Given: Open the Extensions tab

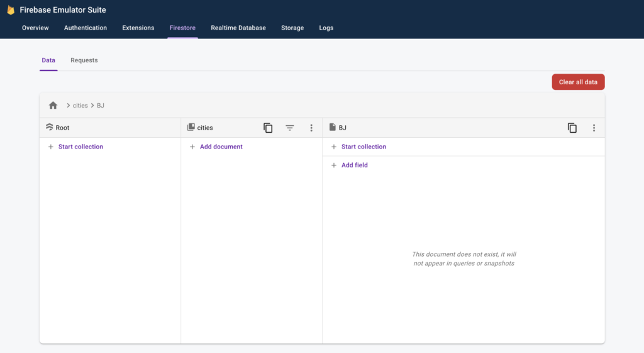Looking at the screenshot, I should [x=138, y=28].
